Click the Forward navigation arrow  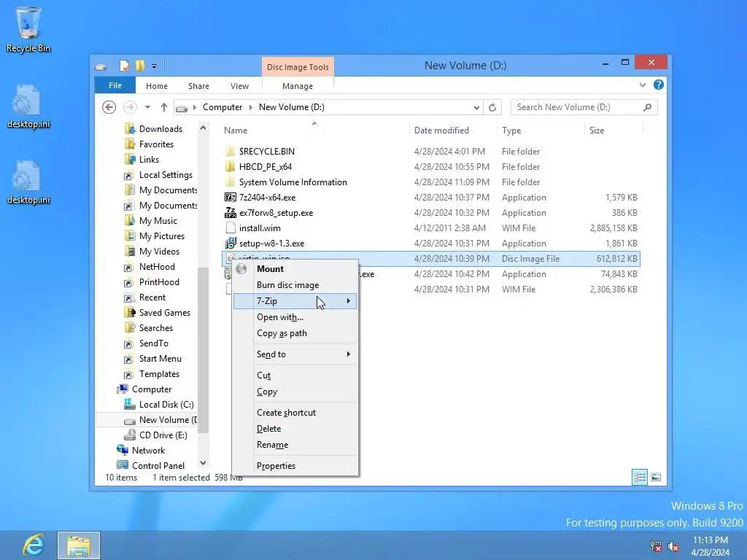pyautogui.click(x=130, y=107)
